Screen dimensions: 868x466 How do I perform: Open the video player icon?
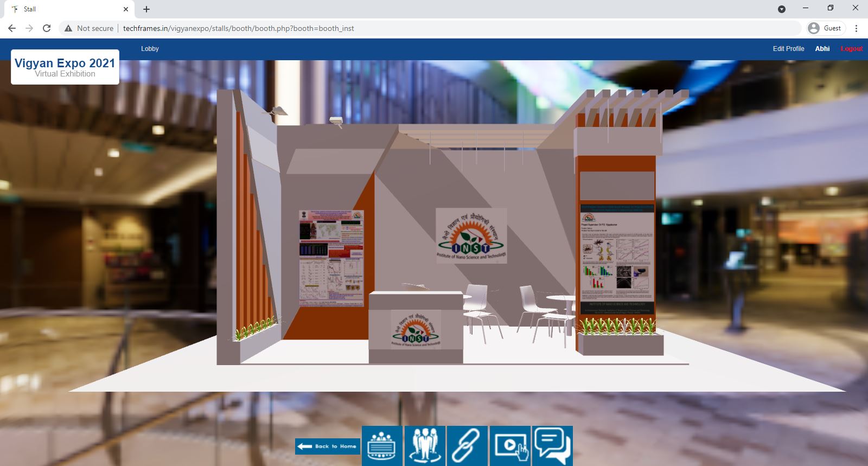tap(510, 445)
